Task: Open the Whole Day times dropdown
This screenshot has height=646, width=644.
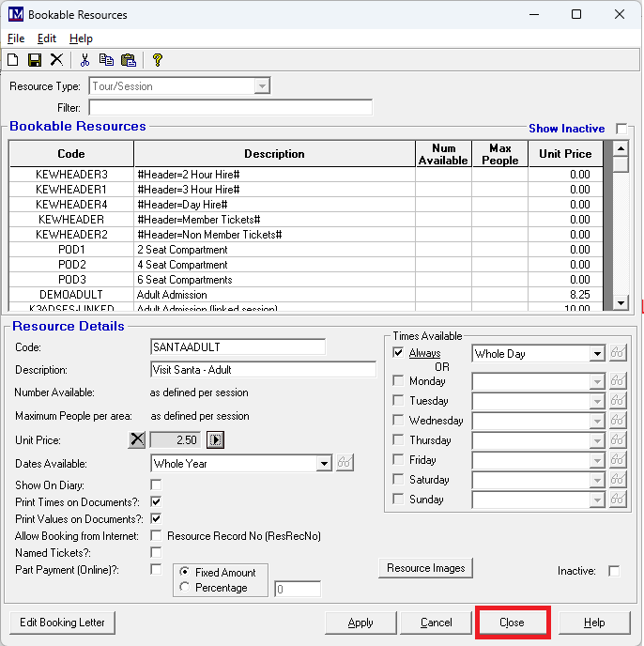Action: [596, 354]
